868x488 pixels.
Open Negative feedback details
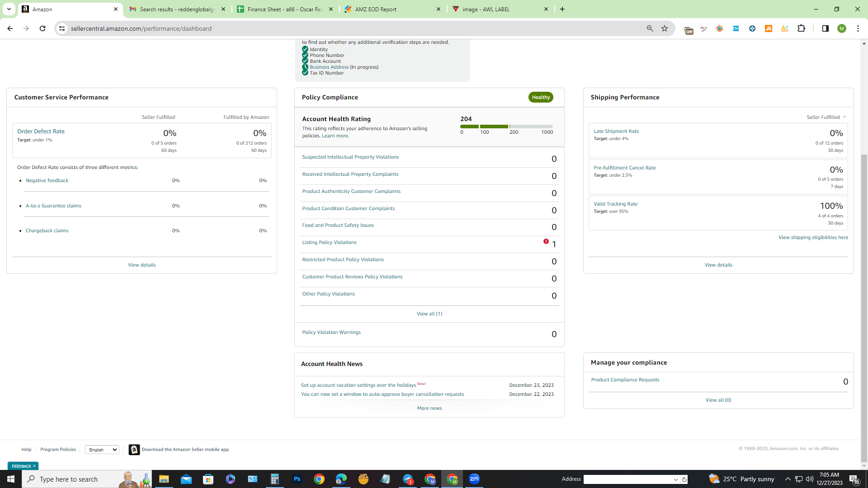47,180
